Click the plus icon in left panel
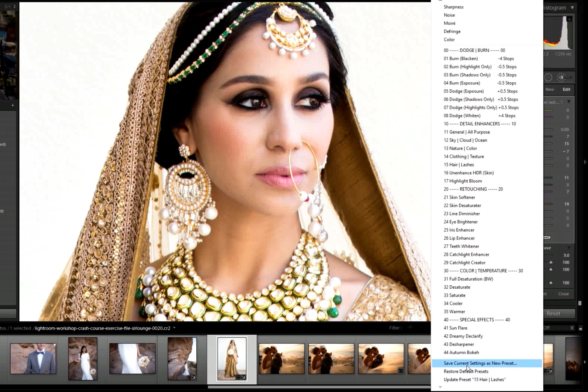This screenshot has width=588, height=392. tap(13, 105)
